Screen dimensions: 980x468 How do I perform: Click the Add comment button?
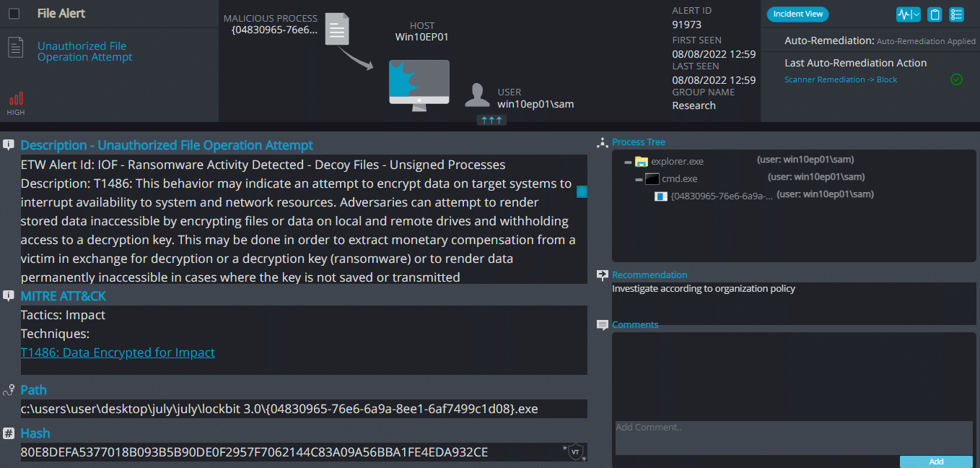pyautogui.click(x=936, y=461)
